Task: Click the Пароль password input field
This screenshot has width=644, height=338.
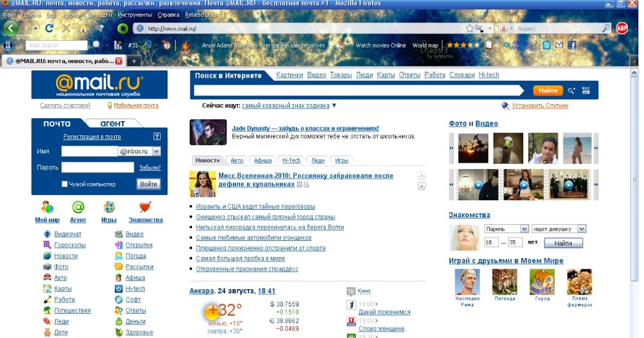Action: click(x=98, y=167)
